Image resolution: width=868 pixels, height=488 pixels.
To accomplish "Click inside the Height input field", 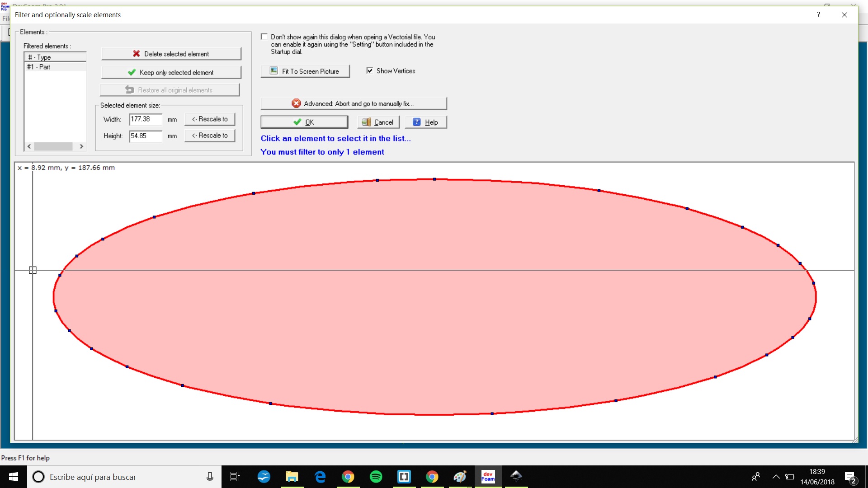I will point(145,136).
